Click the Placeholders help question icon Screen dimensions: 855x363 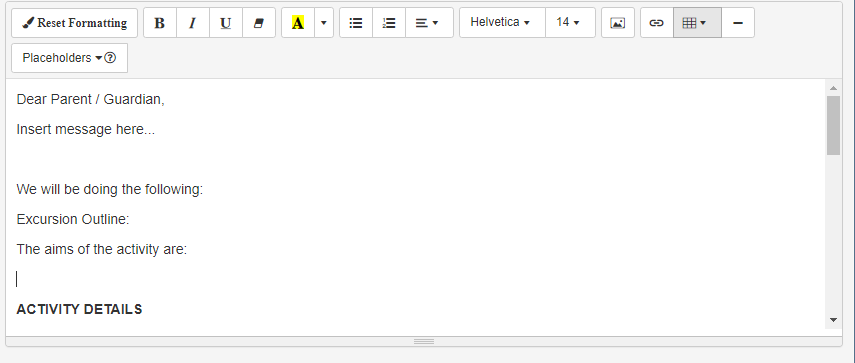(110, 58)
